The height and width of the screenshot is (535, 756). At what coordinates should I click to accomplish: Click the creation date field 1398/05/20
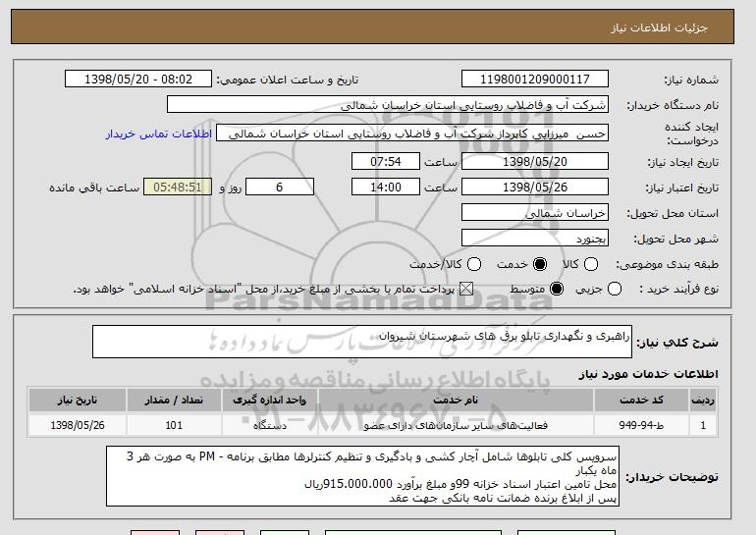(x=535, y=161)
